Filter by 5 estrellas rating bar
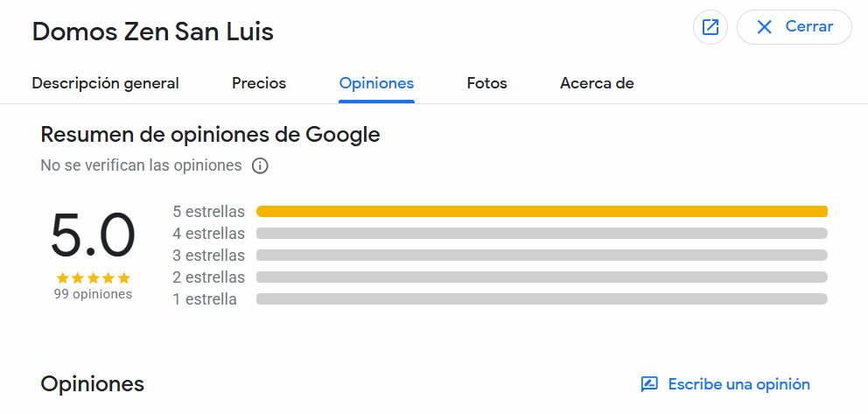The height and width of the screenshot is (414, 868). [x=542, y=211]
